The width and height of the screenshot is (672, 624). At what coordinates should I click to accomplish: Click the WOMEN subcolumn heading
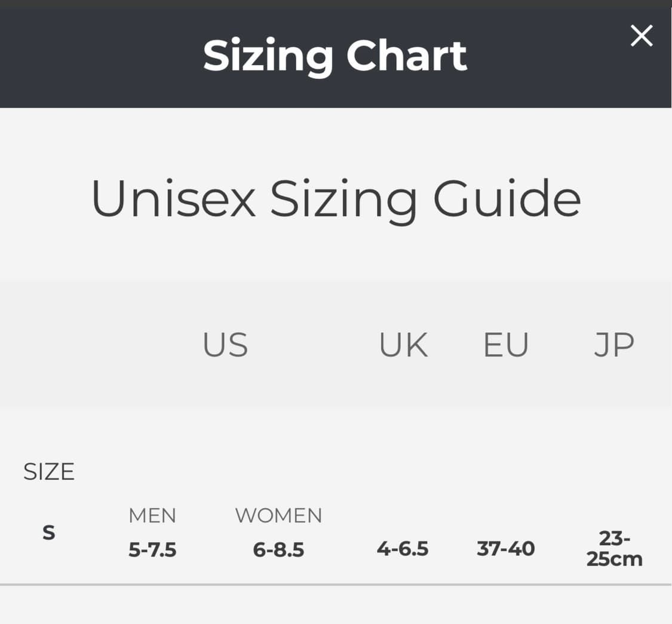tap(278, 515)
